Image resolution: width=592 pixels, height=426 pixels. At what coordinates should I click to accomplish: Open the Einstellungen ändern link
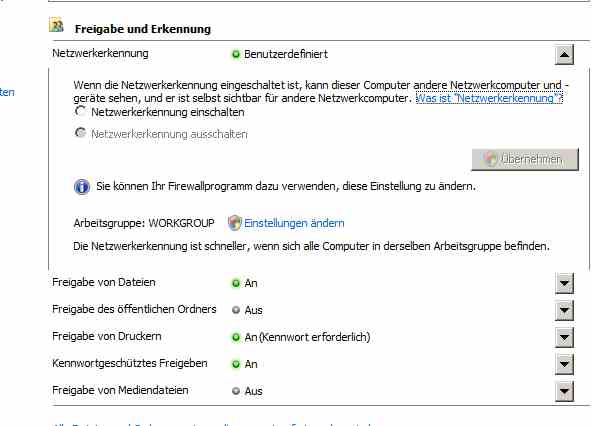click(x=294, y=223)
